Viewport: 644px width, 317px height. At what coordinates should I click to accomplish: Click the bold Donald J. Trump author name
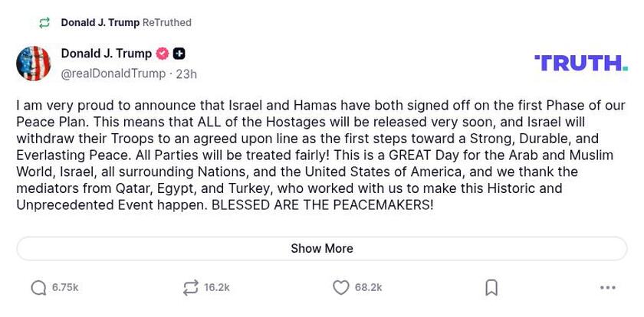[106, 54]
